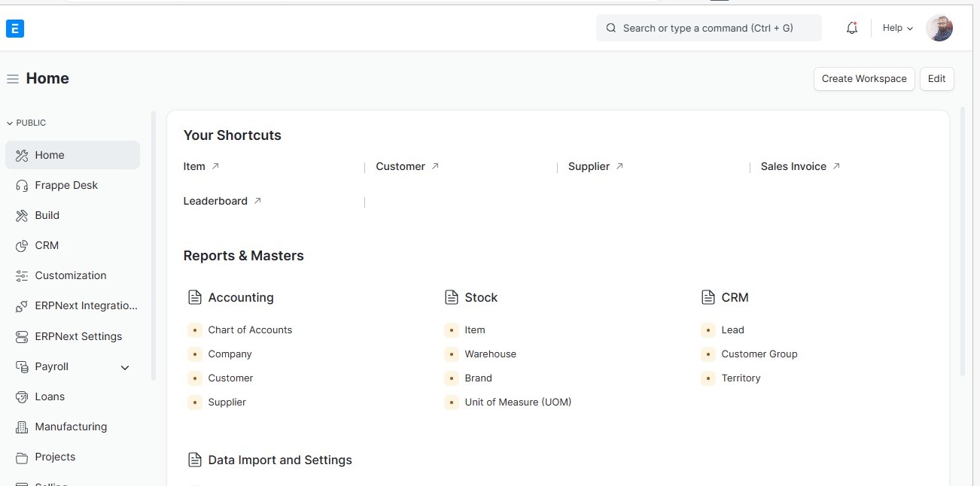Toggle sidebar with hamburger icon

(12, 79)
